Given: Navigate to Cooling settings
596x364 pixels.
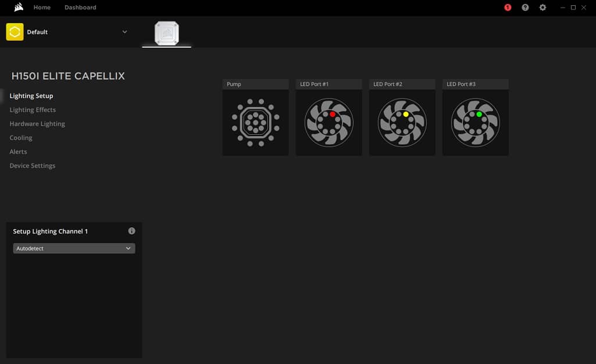Looking at the screenshot, I should pos(21,138).
